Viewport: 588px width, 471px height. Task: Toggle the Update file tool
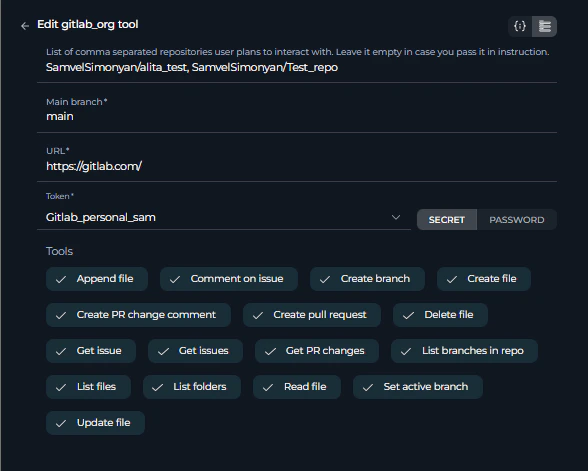(95, 423)
